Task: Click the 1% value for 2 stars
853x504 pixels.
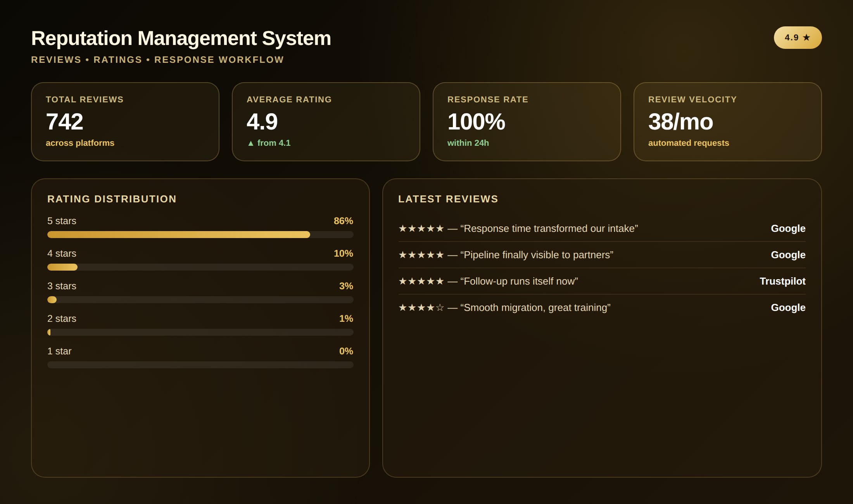Action: [346, 319]
